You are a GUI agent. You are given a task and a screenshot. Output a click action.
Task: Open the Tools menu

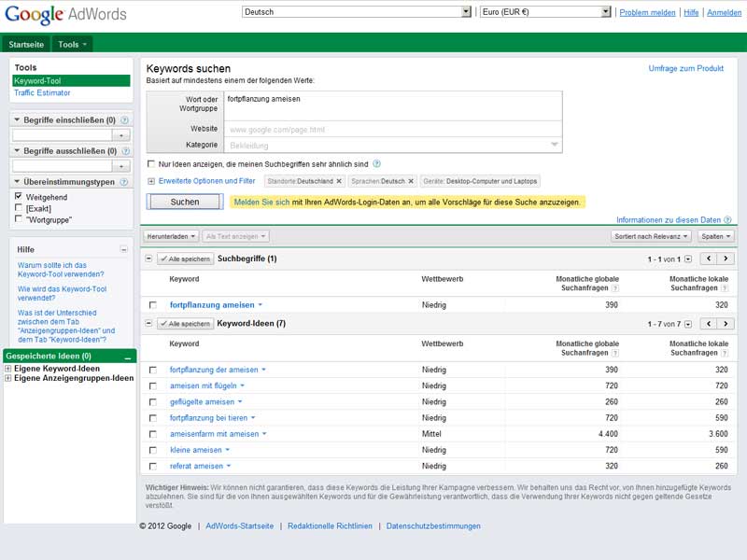coord(73,44)
